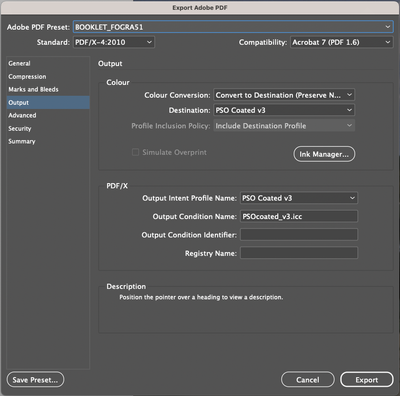Image resolution: width=400 pixels, height=396 pixels.
Task: Open the Security section
Action: coord(48,128)
